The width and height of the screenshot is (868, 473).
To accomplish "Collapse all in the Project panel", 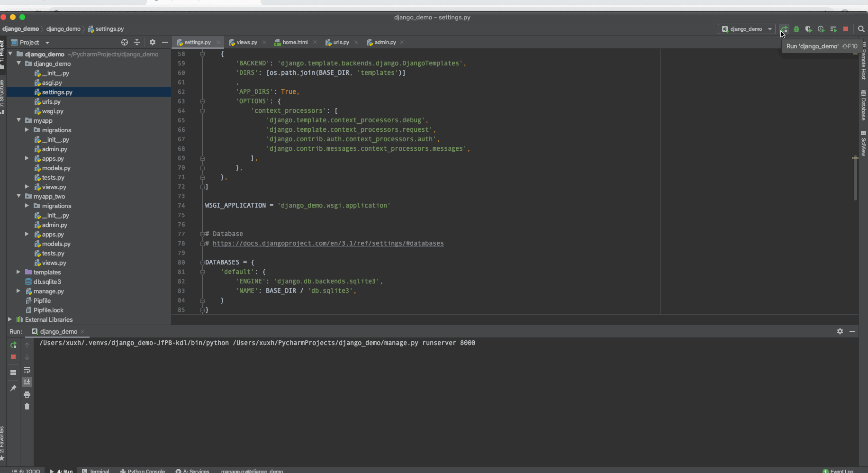I will tap(137, 42).
